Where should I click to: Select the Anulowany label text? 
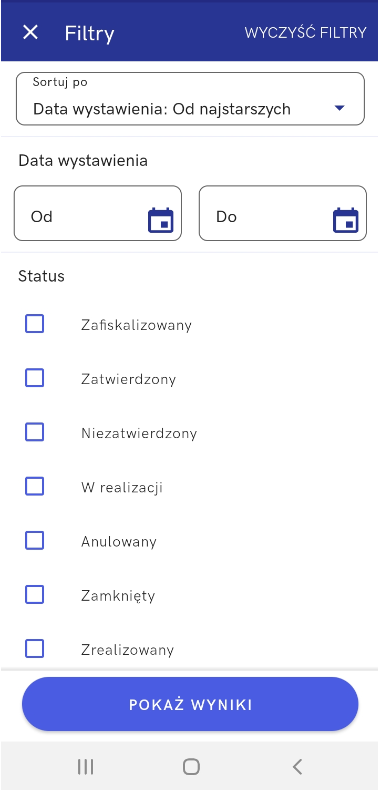point(119,542)
